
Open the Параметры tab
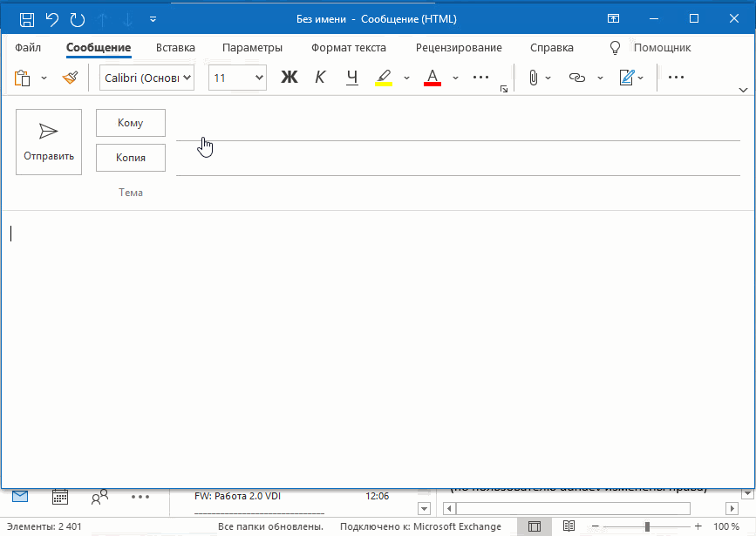coord(252,48)
